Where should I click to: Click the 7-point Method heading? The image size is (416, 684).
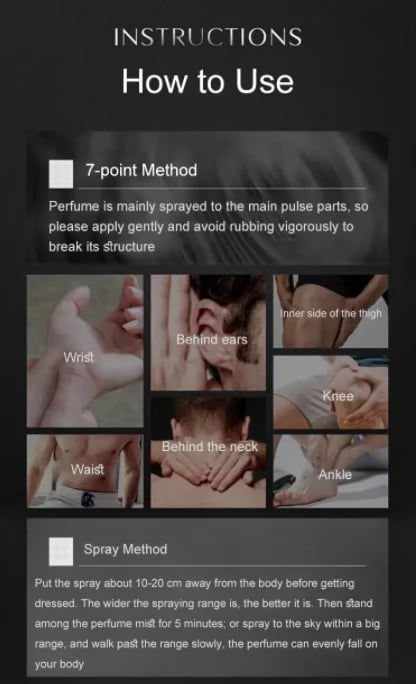[x=141, y=170]
